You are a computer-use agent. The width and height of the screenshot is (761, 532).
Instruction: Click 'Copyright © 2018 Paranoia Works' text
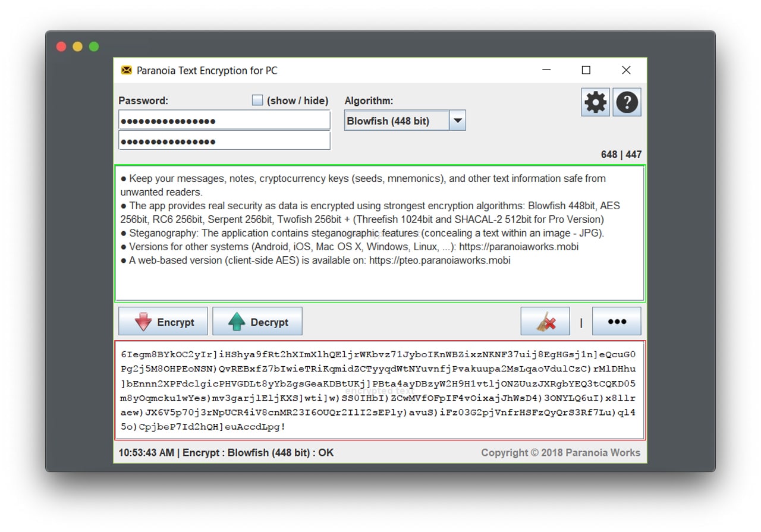click(x=561, y=452)
